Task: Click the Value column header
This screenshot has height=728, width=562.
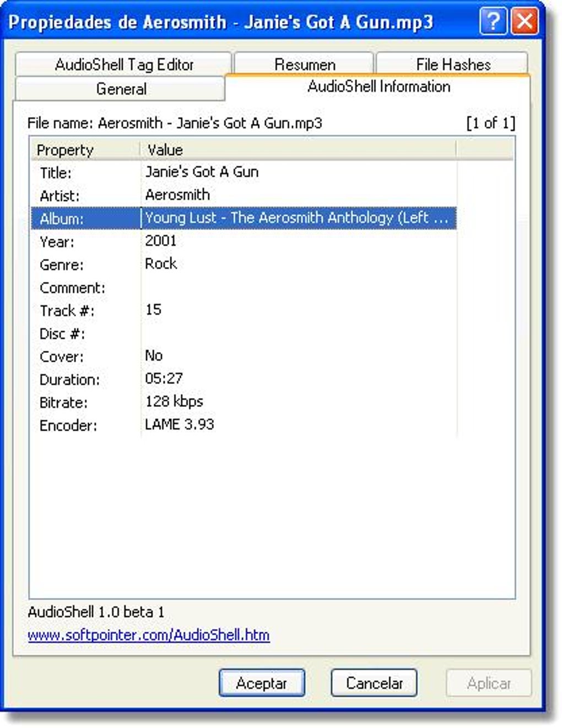Action: click(x=298, y=150)
